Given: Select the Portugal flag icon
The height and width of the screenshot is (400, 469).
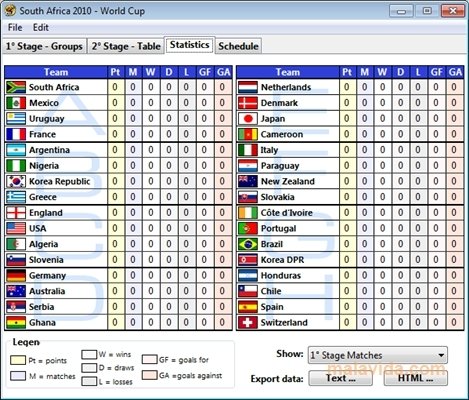Looking at the screenshot, I should point(248,229).
